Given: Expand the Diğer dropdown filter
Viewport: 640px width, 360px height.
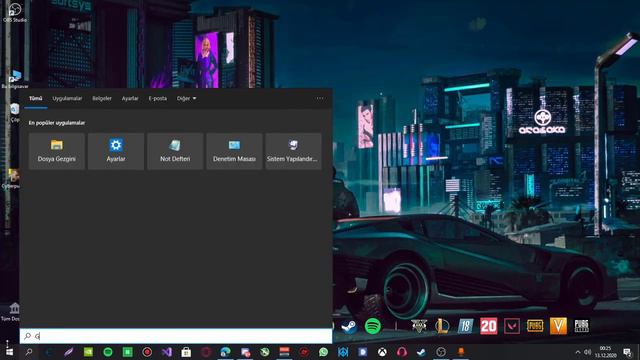Looking at the screenshot, I should click(x=187, y=98).
